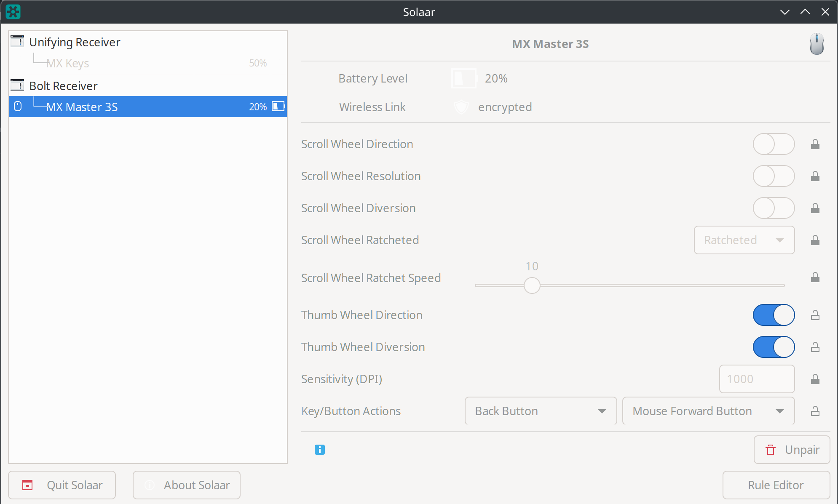Open the Rule Editor

tap(776, 485)
